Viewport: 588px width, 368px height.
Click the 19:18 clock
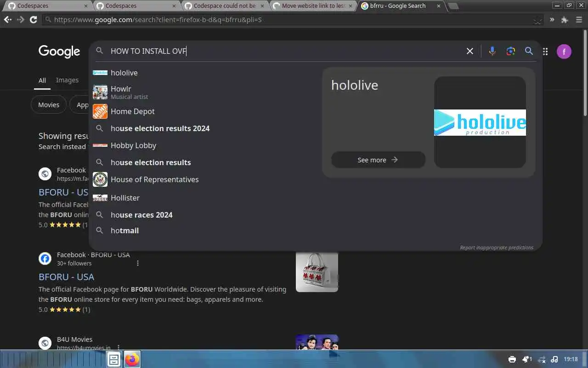coord(571,359)
